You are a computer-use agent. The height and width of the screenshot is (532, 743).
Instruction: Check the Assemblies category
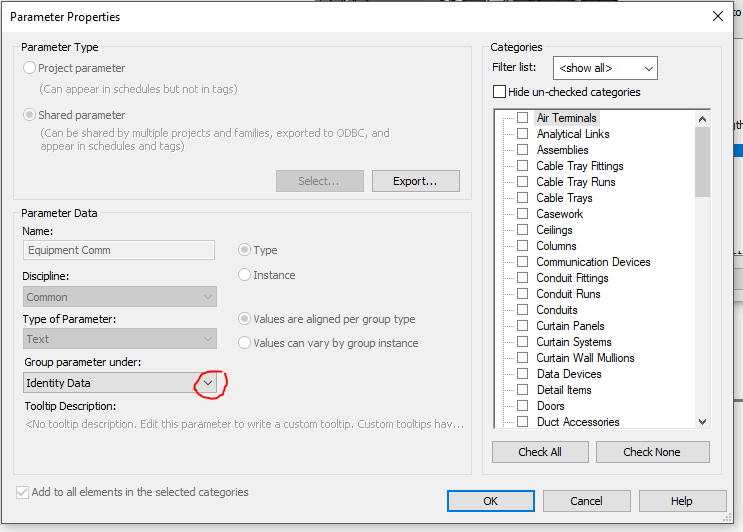pos(522,150)
